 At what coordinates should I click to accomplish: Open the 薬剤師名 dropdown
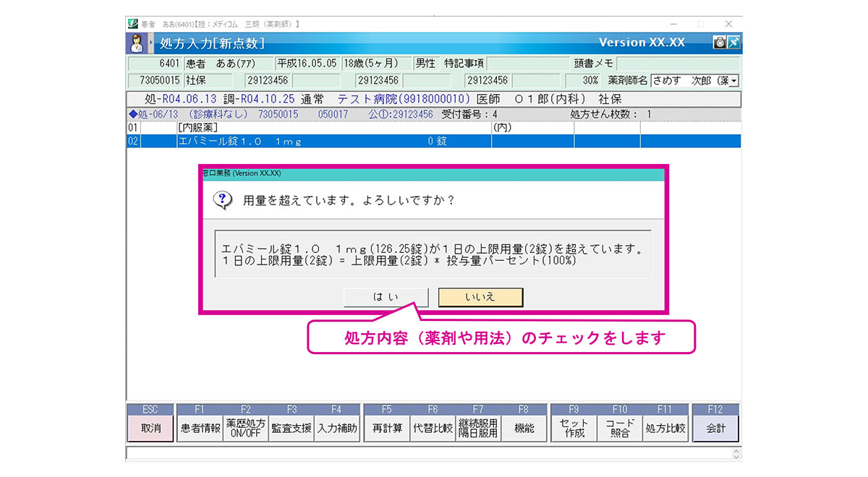[734, 81]
